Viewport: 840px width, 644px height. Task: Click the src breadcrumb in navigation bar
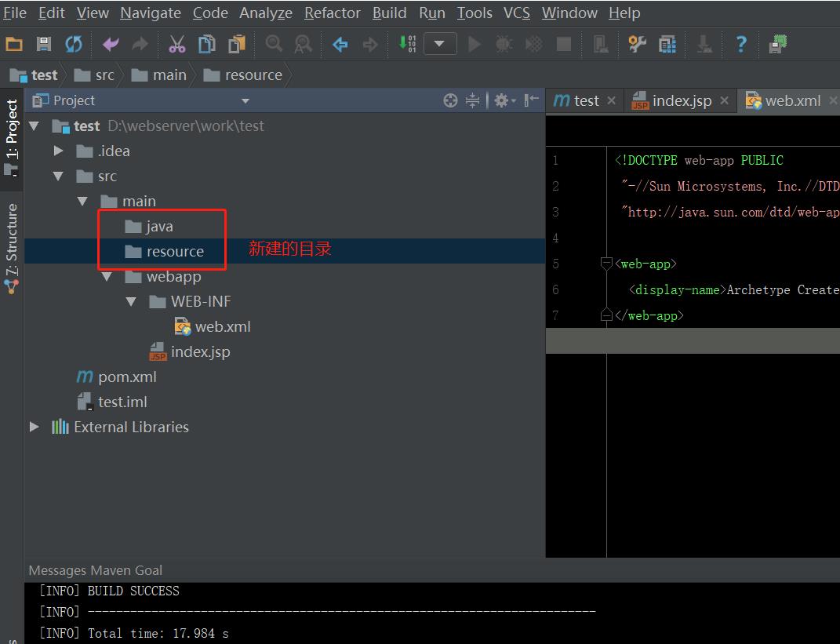[x=94, y=75]
